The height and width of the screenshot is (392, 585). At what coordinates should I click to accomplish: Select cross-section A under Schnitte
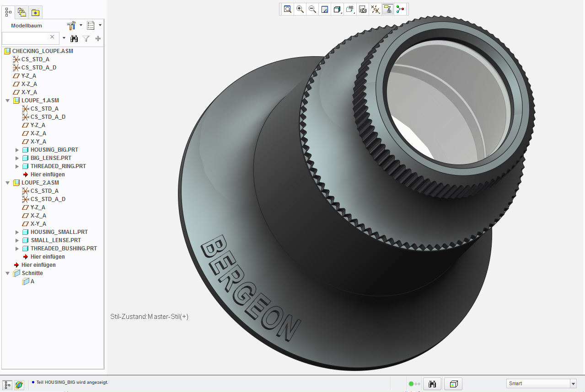tap(32, 281)
